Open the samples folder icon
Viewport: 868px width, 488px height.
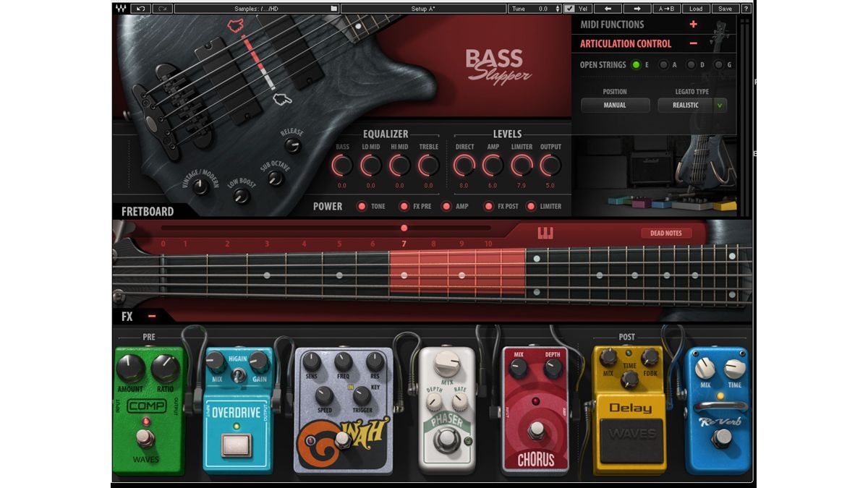pos(333,8)
